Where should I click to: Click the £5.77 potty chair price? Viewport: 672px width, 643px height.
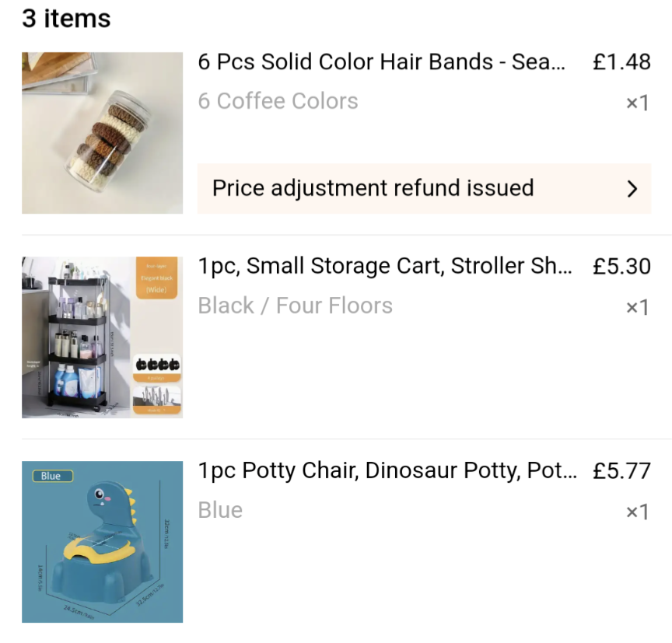pyautogui.click(x=621, y=470)
